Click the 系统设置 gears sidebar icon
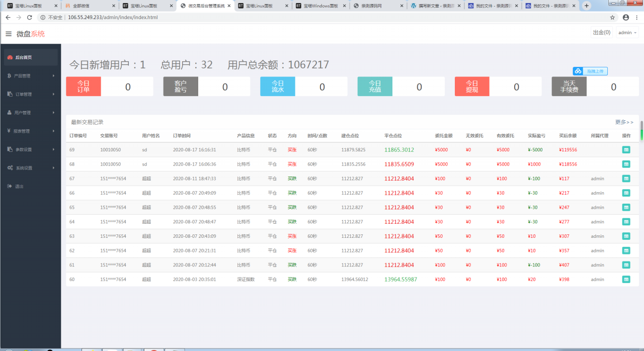Screen dimensions: 644x351 [10, 168]
